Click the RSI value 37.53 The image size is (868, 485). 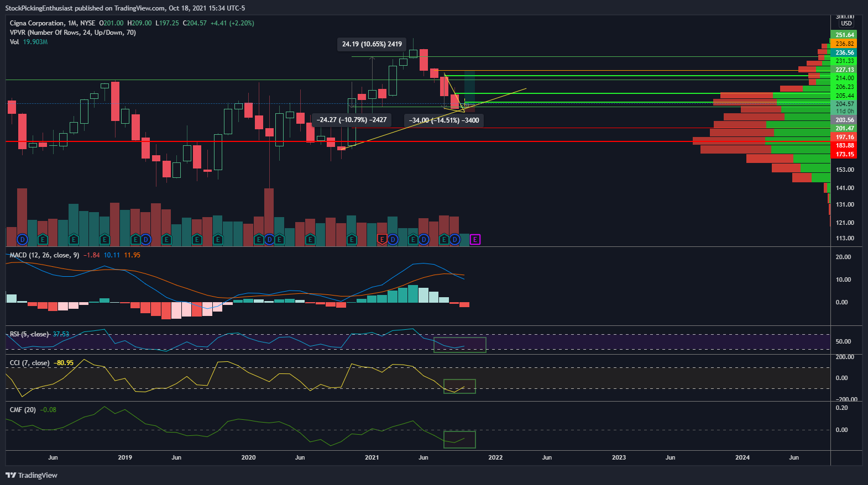point(61,334)
